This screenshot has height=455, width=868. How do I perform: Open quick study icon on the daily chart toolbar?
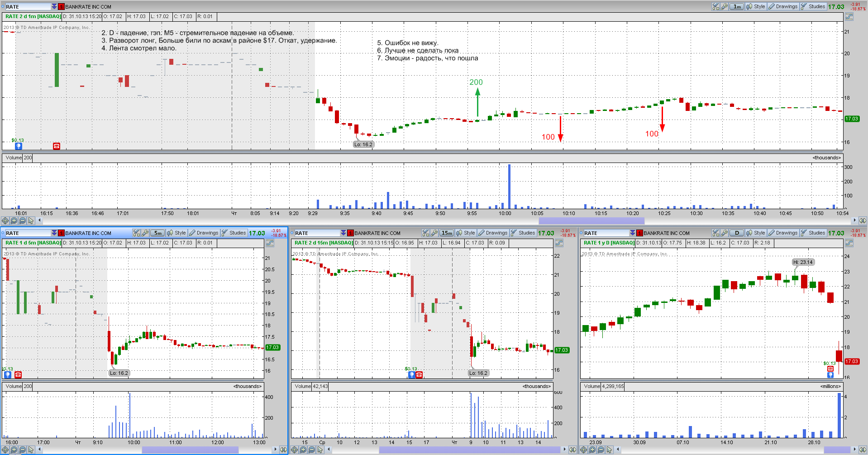click(715, 233)
